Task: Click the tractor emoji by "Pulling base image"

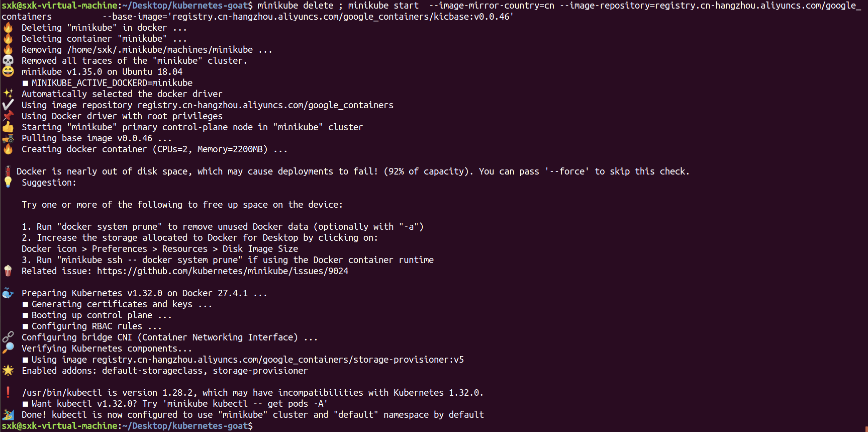Action: 8,138
